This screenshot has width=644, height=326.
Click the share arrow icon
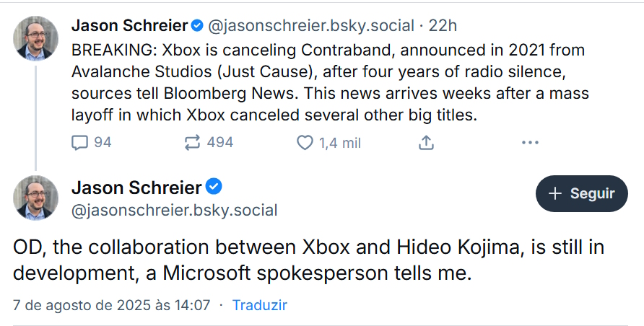click(x=426, y=143)
